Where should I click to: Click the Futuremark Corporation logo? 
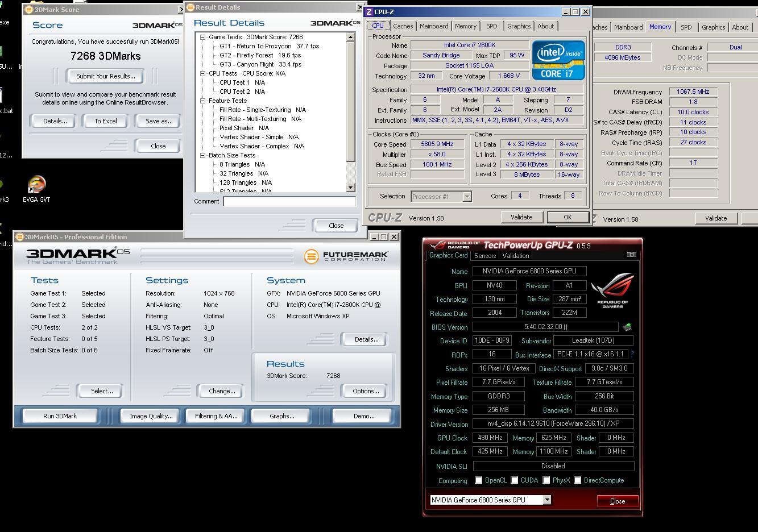pyautogui.click(x=346, y=256)
